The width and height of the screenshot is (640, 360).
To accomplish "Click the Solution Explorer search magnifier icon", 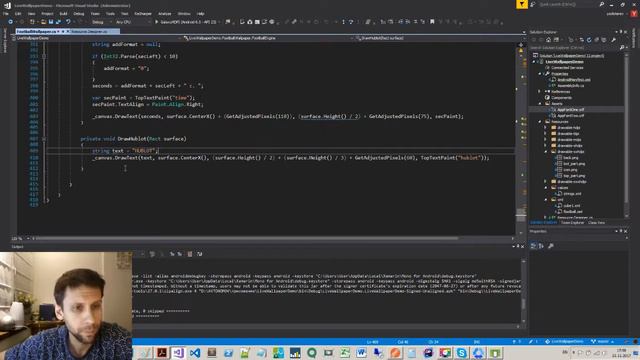I will 622,47.
